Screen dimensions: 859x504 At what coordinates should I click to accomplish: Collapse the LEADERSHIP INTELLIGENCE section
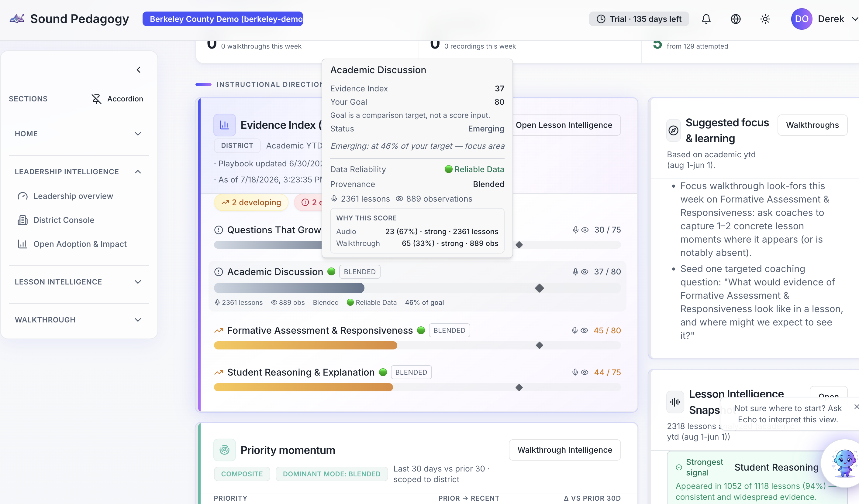click(78, 172)
